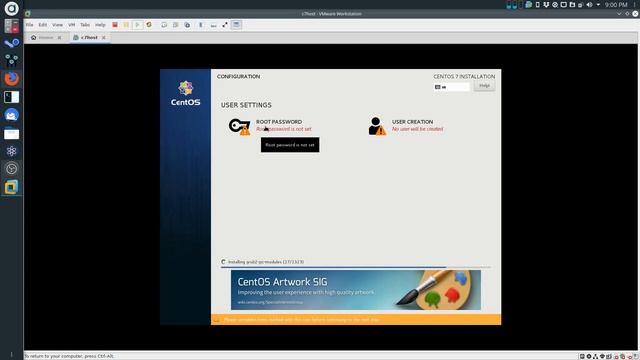Click the 'USER SETTINGS' heading

pyautogui.click(x=246, y=105)
